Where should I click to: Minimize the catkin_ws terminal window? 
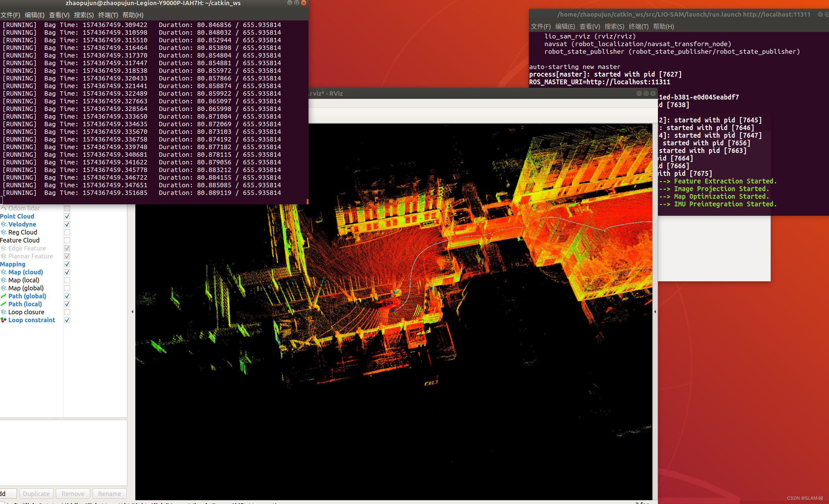pyautogui.click(x=290, y=3)
